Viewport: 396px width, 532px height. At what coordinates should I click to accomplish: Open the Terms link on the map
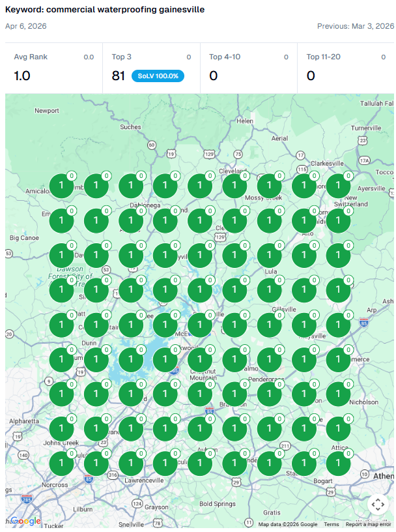click(x=332, y=524)
